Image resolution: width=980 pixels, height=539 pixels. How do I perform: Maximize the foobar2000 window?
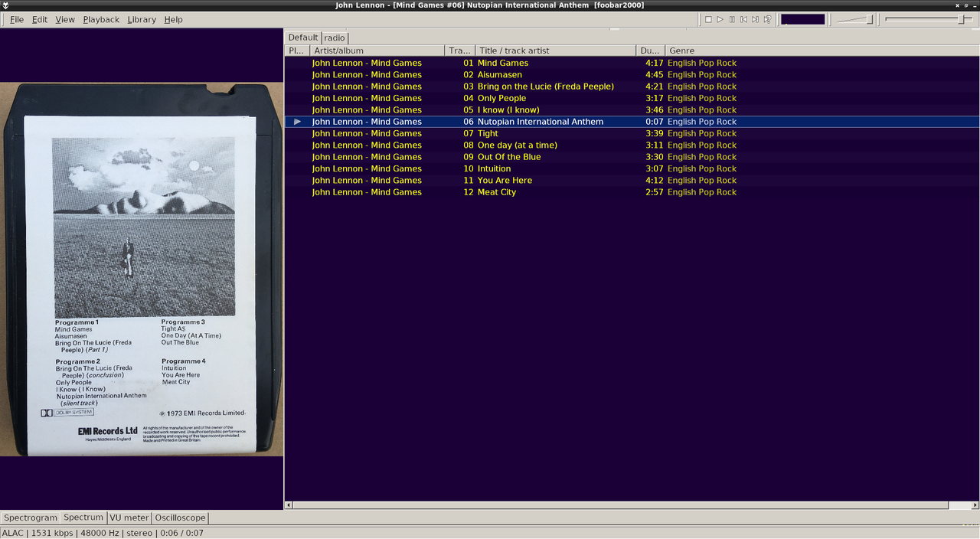point(966,5)
